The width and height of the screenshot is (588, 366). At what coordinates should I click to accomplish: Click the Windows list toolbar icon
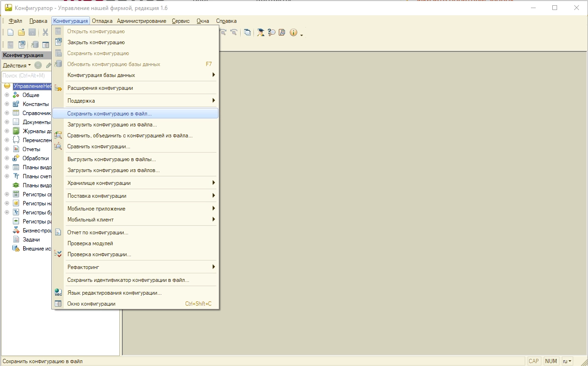[x=247, y=32]
